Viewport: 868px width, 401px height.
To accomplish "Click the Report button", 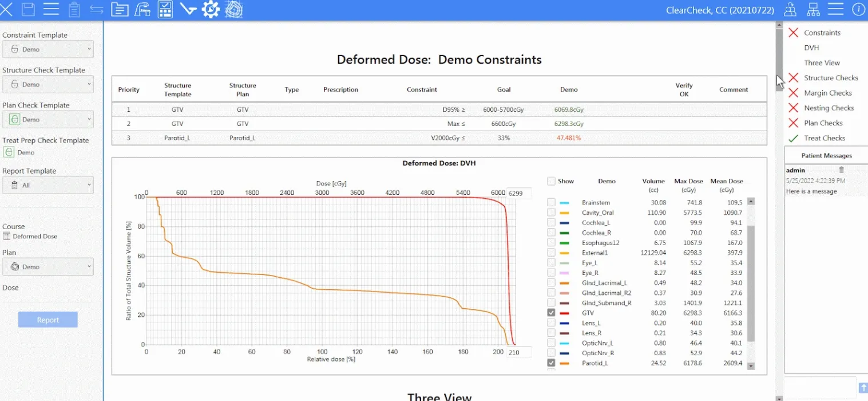I will point(47,319).
